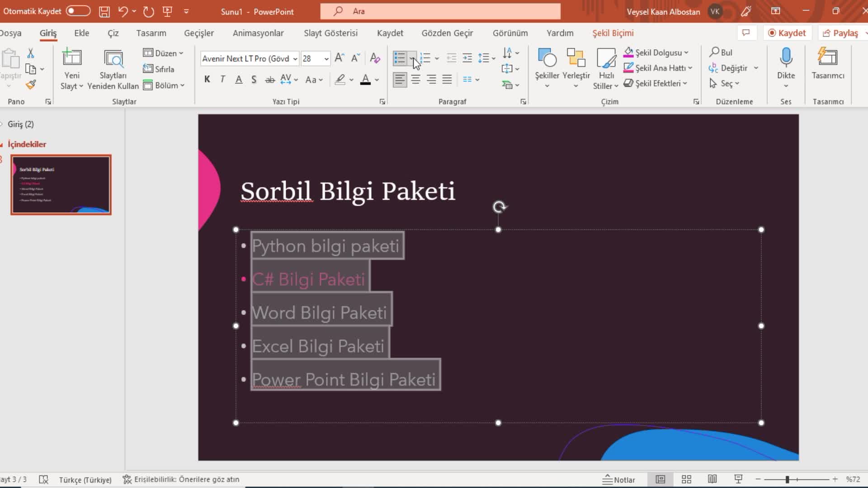Click the Kaydet record button
Screen dimensions: 868x488
787,33
